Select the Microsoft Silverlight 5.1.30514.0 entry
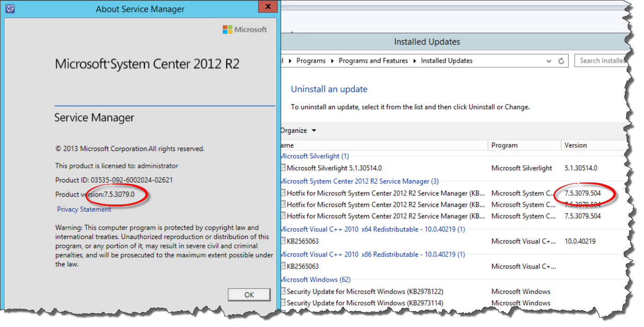Image resolution: width=644 pixels, height=327 pixels. 334,168
